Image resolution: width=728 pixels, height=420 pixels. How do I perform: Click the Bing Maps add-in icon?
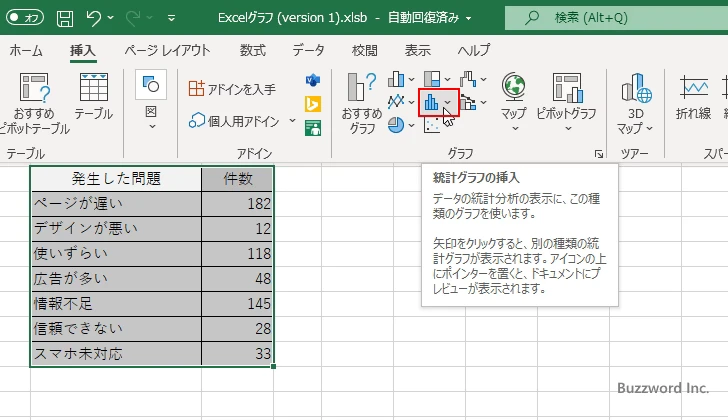313,104
